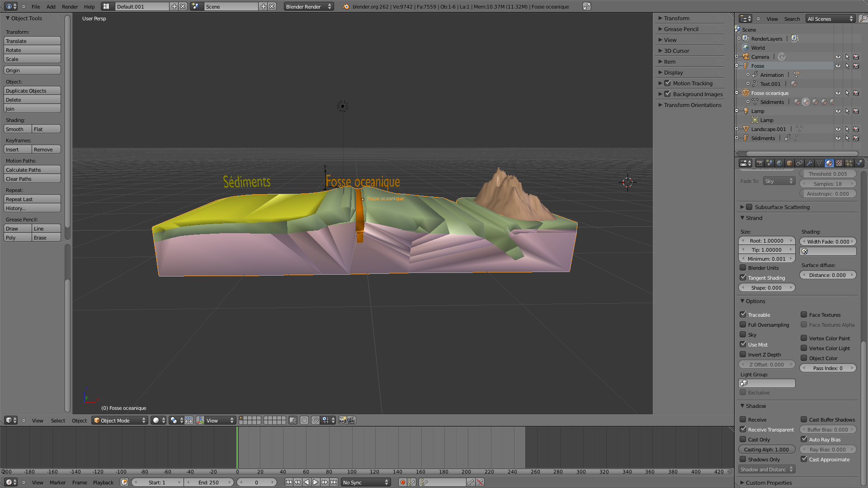This screenshot has width=868, height=488.
Task: Toggle the snap magnet icon in viewport header
Action: pyautogui.click(x=315, y=420)
